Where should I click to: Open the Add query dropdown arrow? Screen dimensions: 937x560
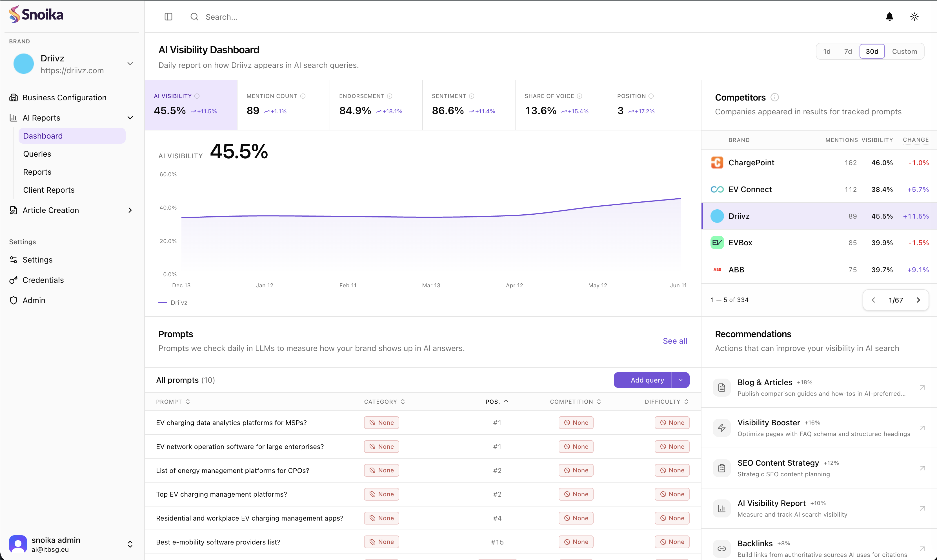pyautogui.click(x=680, y=380)
